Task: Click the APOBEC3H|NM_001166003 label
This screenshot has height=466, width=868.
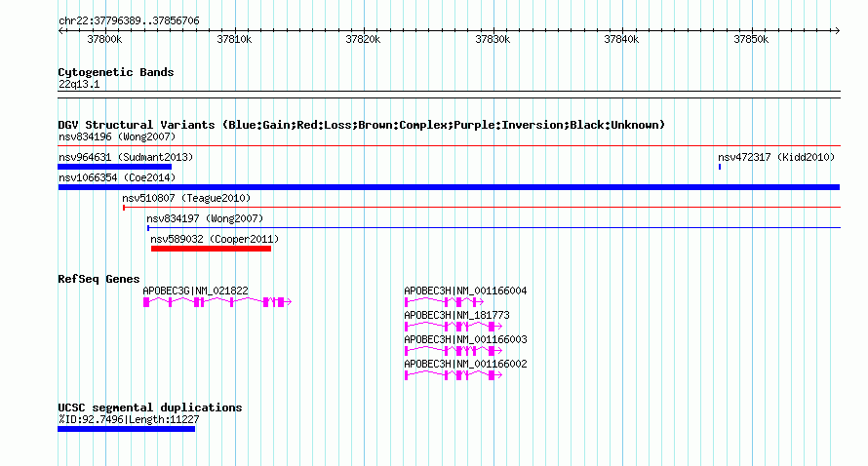Action: [x=465, y=339]
